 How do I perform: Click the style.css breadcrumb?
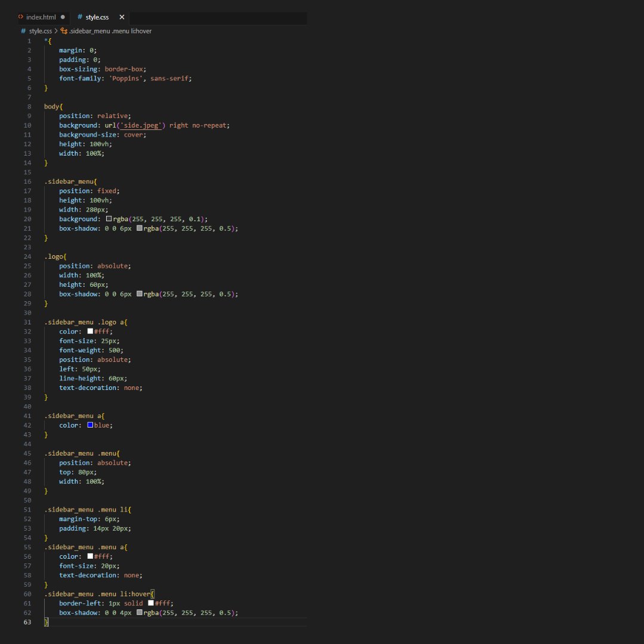pos(41,31)
